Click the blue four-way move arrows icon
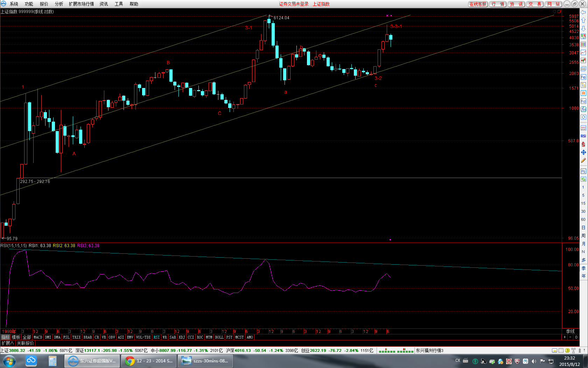 tap(583, 152)
